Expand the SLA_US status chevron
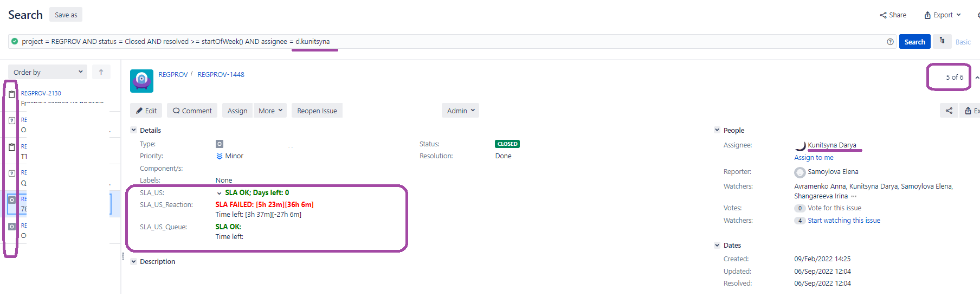The image size is (980, 303). point(219,193)
